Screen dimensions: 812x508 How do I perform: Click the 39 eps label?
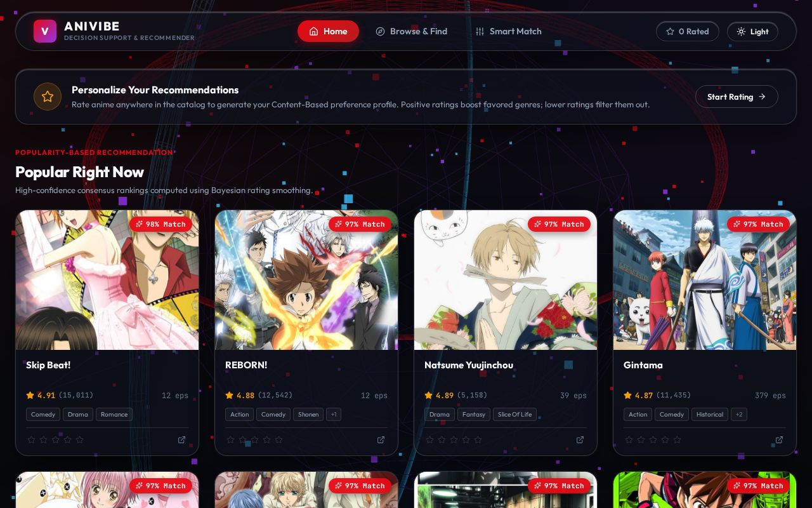click(x=573, y=395)
